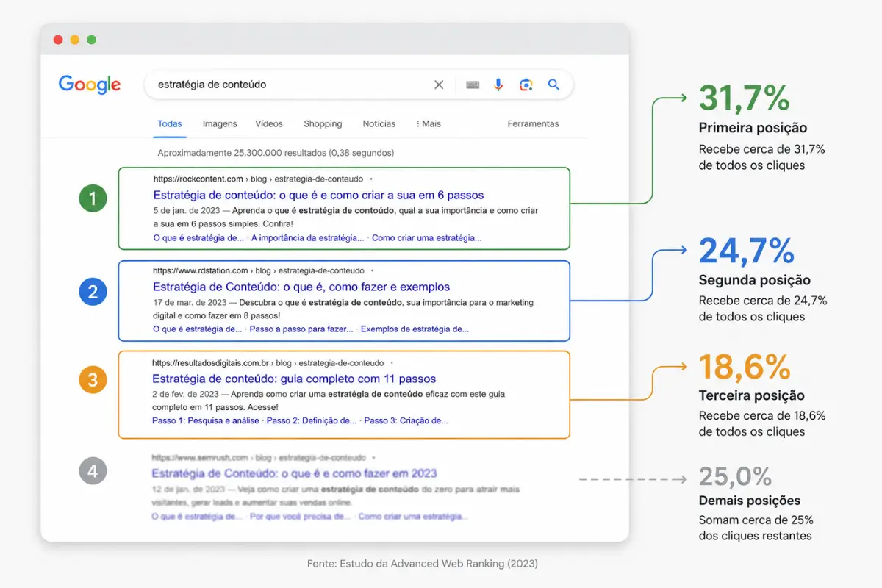Click the blue magnifier search icon
This screenshot has height=588, width=882.
(x=554, y=85)
